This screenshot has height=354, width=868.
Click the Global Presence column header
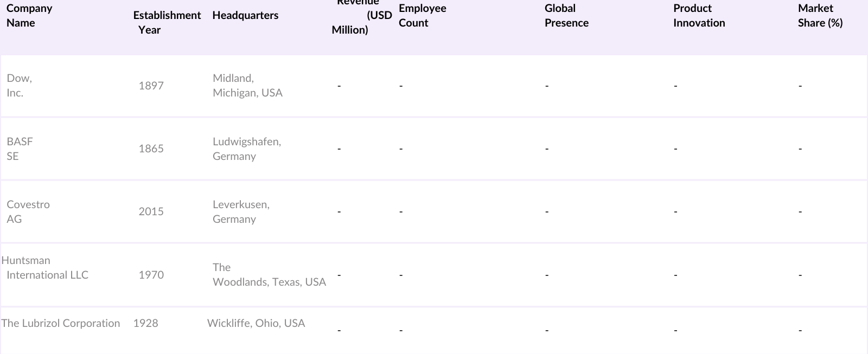[566, 16]
